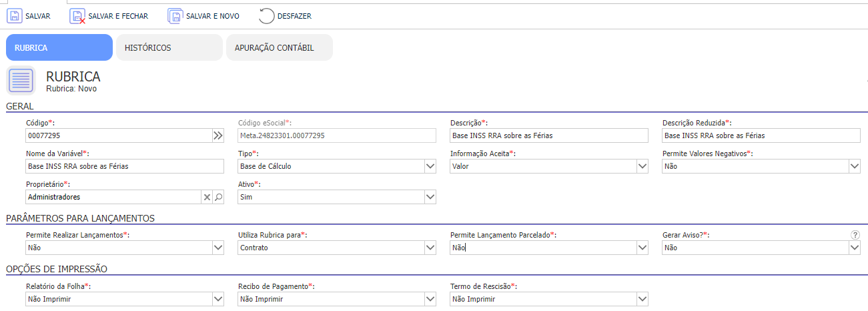This screenshot has width=868, height=311.
Task: Select the Rubrica tab
Action: tap(59, 47)
